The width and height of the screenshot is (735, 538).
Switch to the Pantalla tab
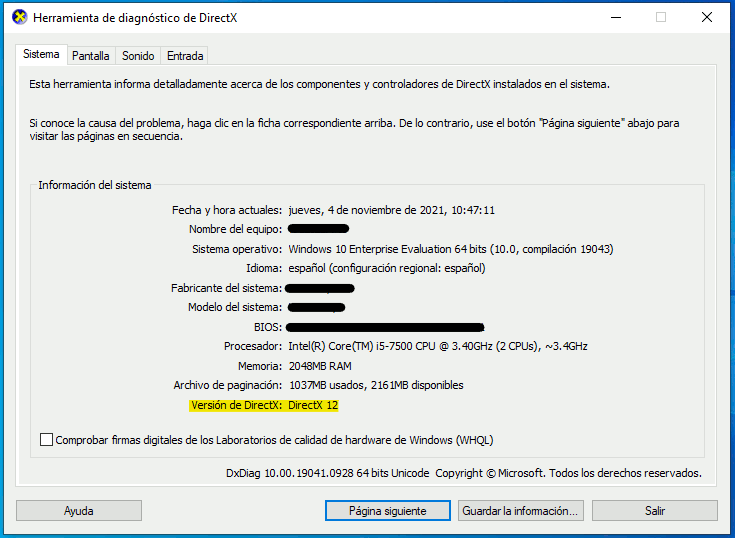tap(91, 56)
